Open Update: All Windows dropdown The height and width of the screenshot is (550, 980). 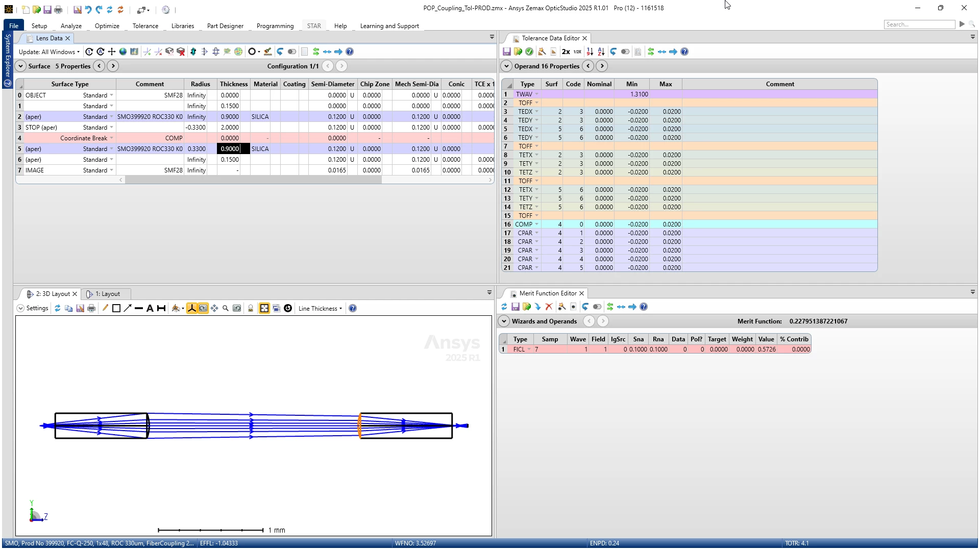49,52
